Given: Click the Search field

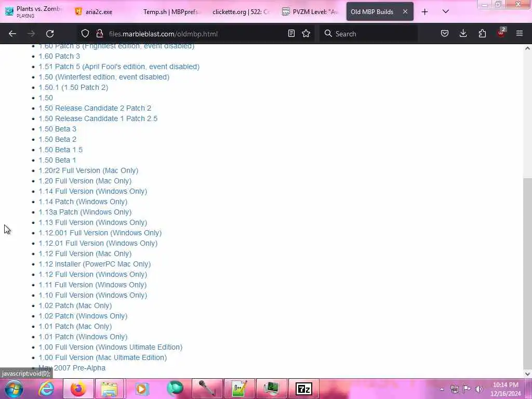Looking at the screenshot, I should (368, 34).
